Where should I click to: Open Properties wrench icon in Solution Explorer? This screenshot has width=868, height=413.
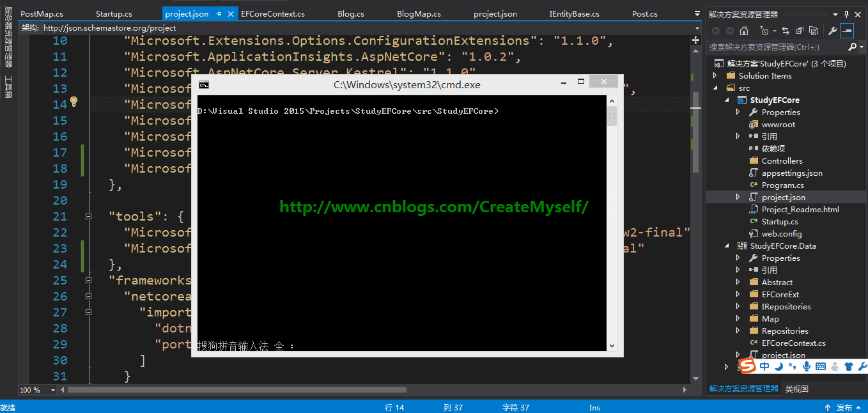coord(832,31)
